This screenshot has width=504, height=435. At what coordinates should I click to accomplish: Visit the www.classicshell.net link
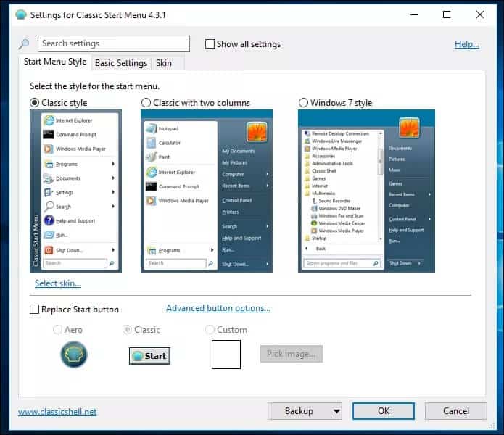[57, 412]
